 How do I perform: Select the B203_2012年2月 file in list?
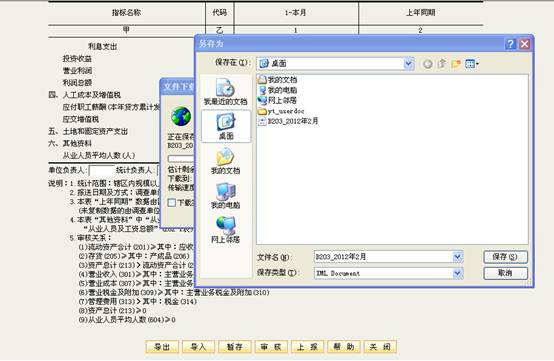[288, 121]
